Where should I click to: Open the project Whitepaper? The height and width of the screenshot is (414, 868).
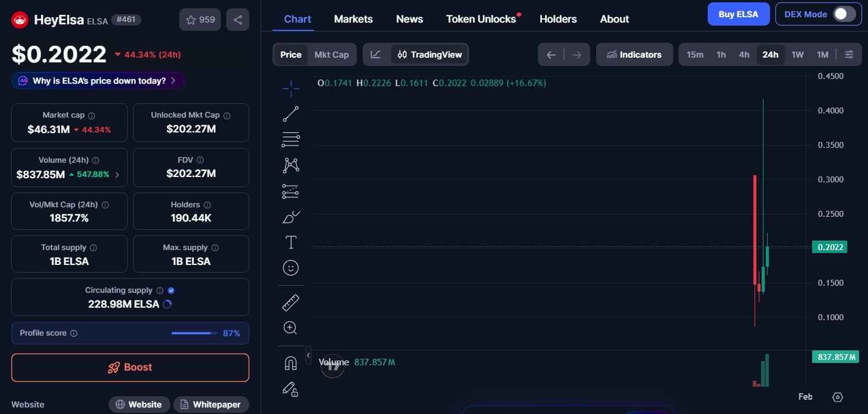(x=211, y=404)
